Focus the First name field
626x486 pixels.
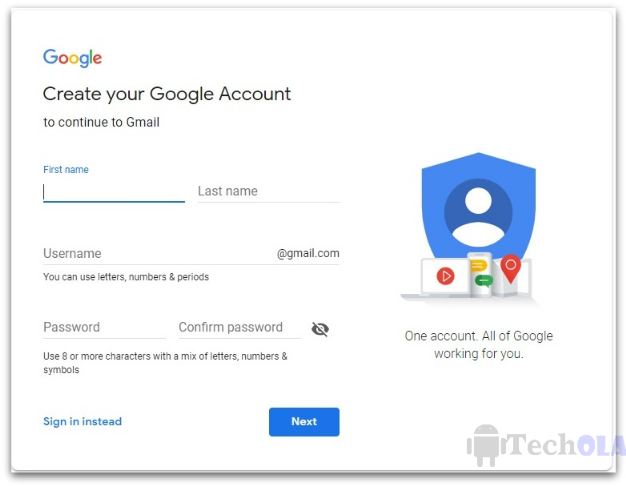tap(114, 192)
